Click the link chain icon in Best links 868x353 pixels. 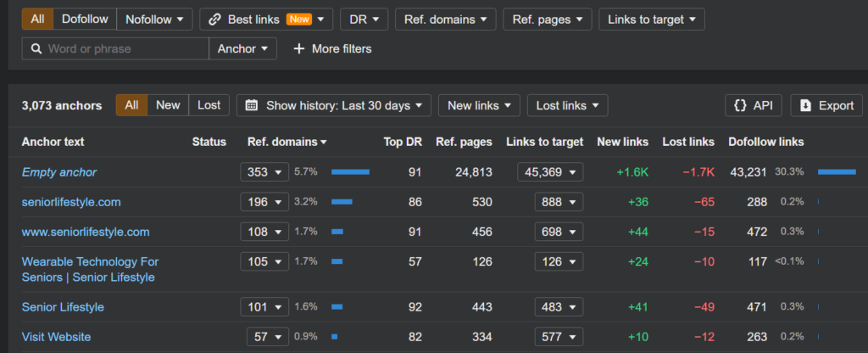point(215,19)
